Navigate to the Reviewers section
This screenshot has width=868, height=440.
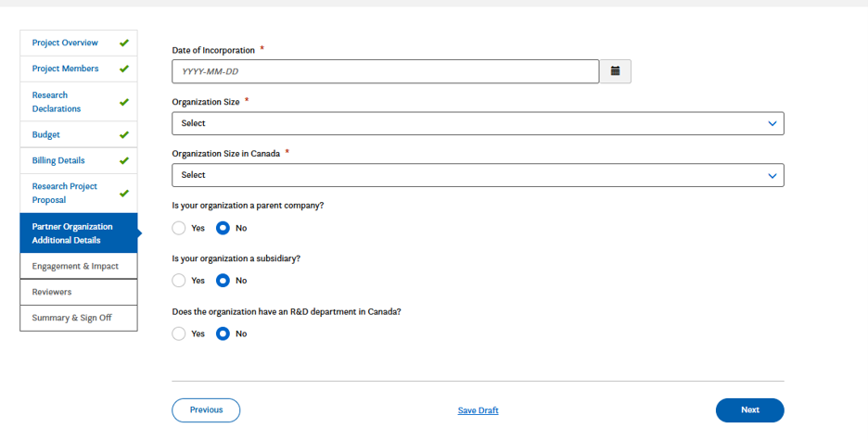pyautogui.click(x=79, y=292)
